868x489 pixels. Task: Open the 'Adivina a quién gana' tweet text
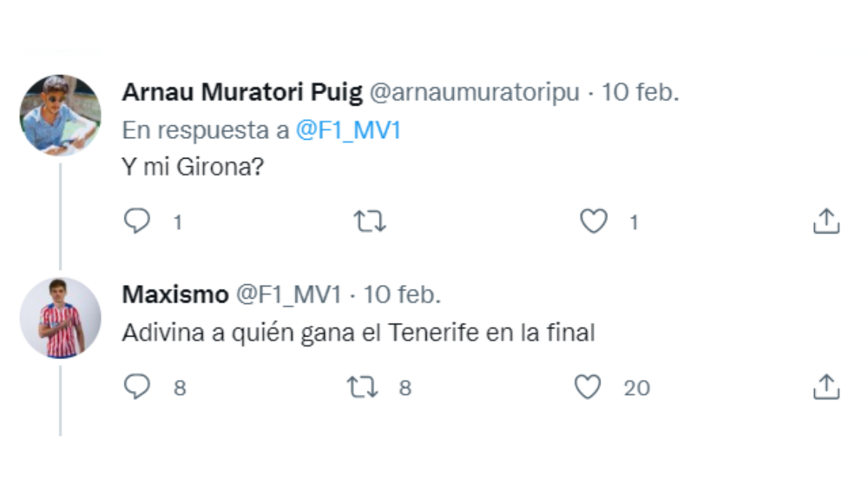coord(358,333)
